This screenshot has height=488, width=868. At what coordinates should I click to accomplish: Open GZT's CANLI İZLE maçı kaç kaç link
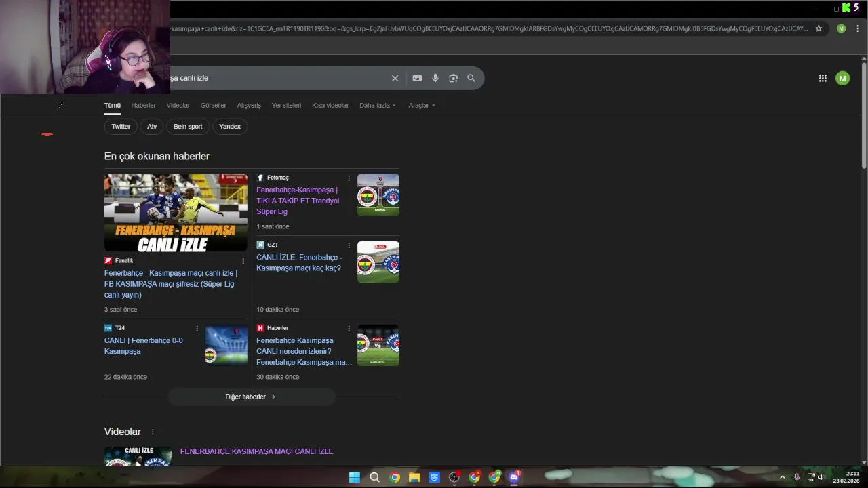[299, 263]
